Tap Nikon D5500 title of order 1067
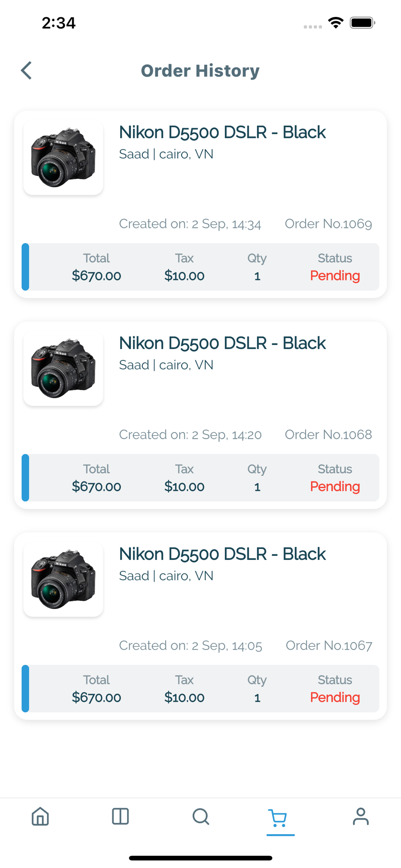 coord(222,554)
